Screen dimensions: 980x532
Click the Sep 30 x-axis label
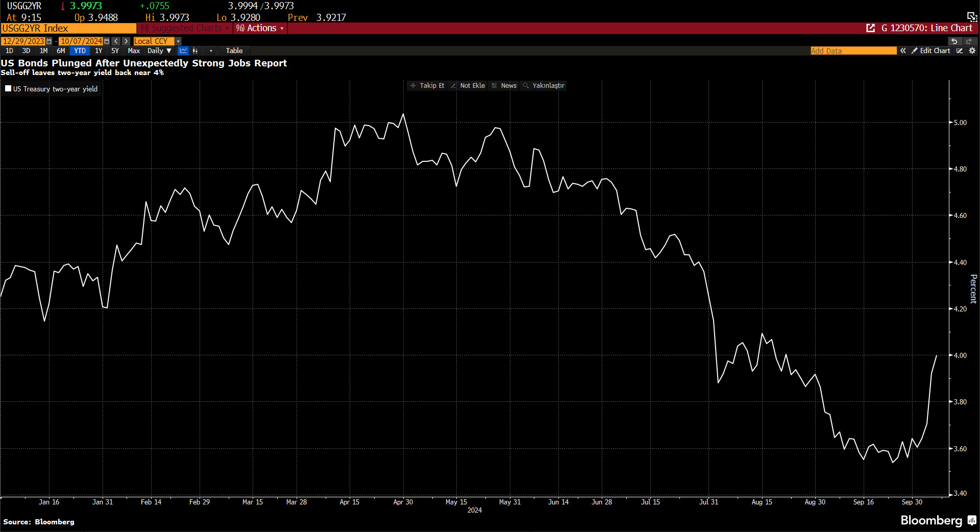coord(912,502)
